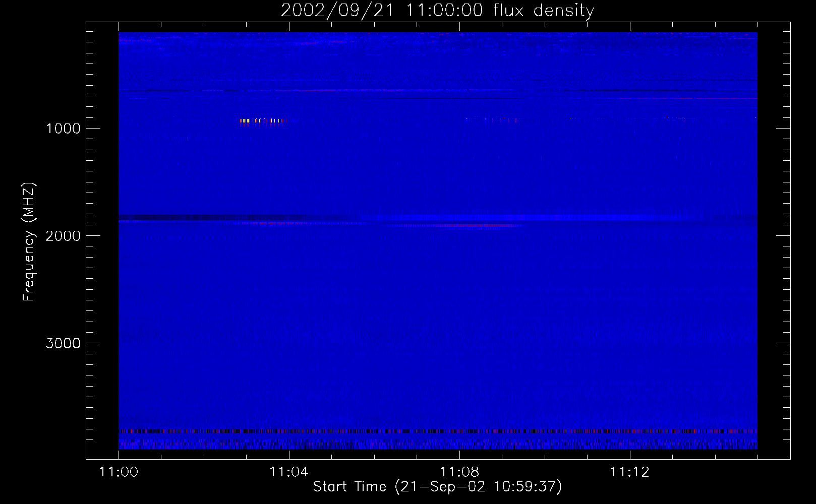Screen dimensions: 816x504
Task: Click the red-speckled interference line near the spectrogram bottom
Action: 438,431
